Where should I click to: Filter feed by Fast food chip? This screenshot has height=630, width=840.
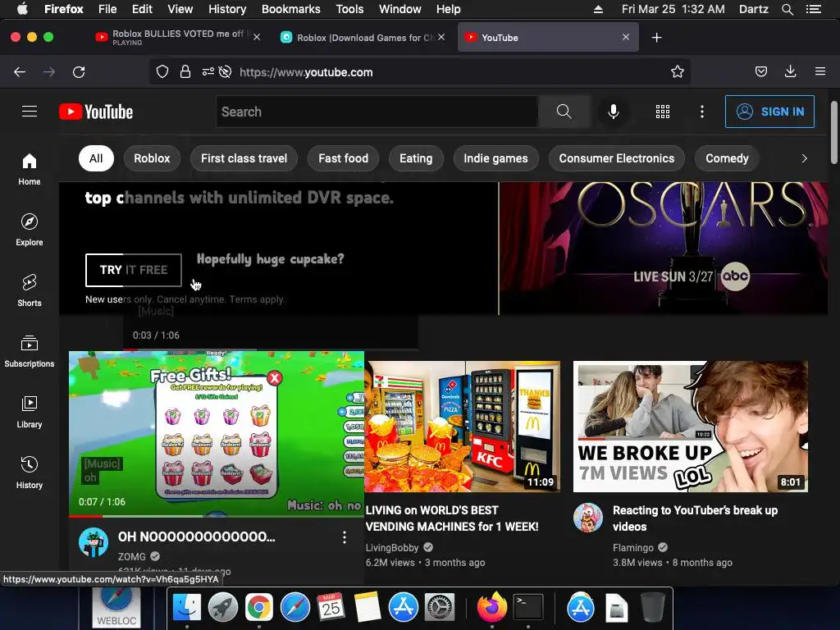click(x=343, y=158)
